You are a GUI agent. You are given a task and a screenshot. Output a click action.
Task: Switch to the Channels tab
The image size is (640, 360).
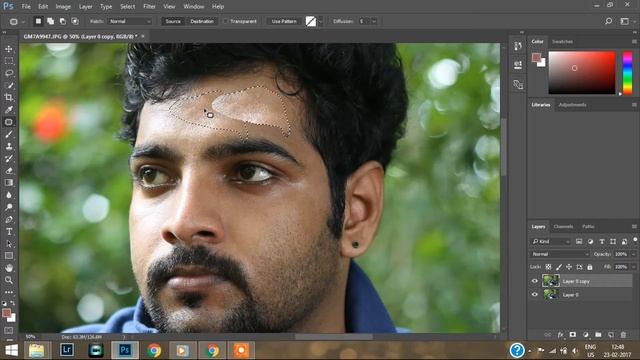[563, 227]
